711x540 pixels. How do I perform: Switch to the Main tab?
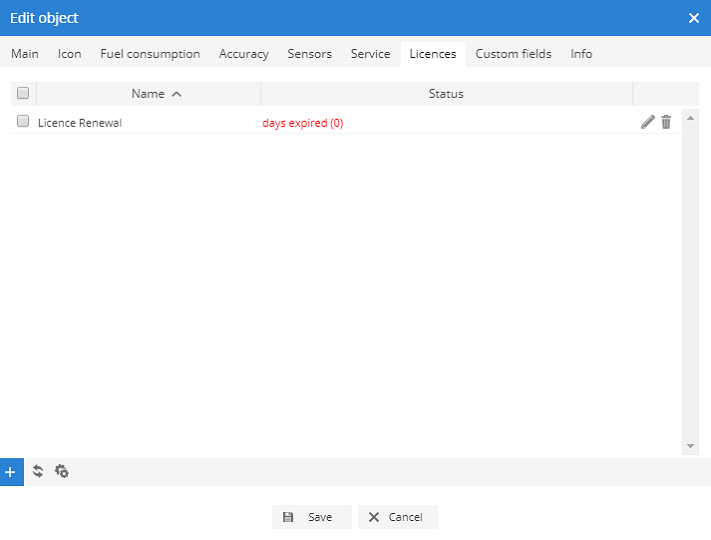(25, 54)
